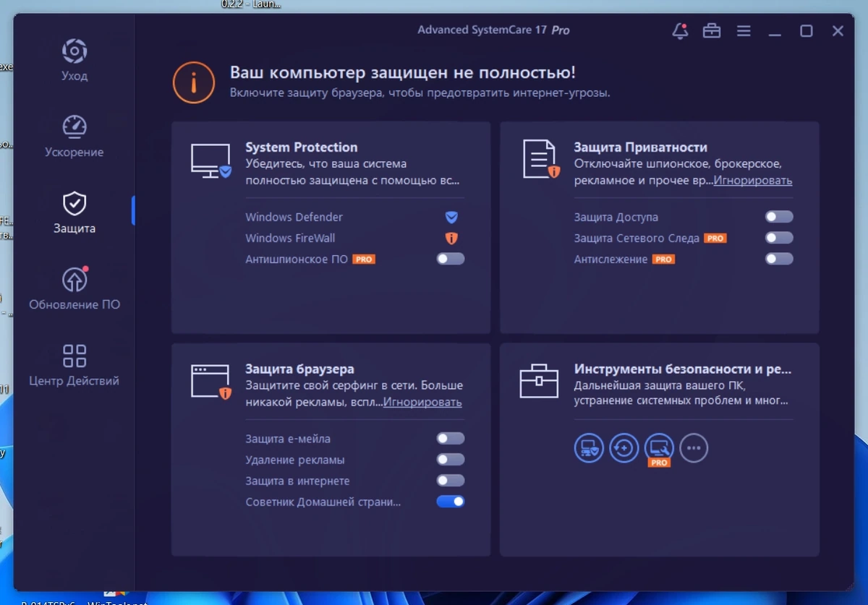Click the Advanced SystemCare 17 Pro title
The height and width of the screenshot is (605, 868).
(x=493, y=30)
